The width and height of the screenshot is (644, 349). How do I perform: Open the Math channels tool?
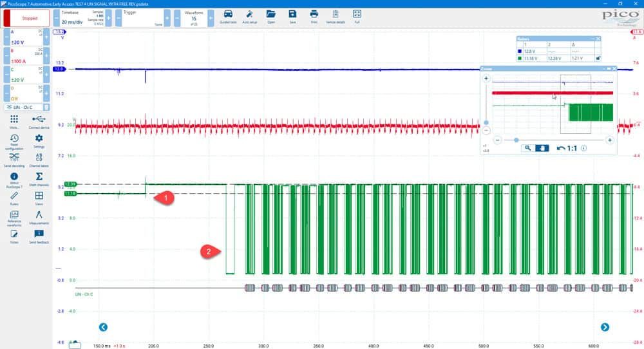(39, 179)
